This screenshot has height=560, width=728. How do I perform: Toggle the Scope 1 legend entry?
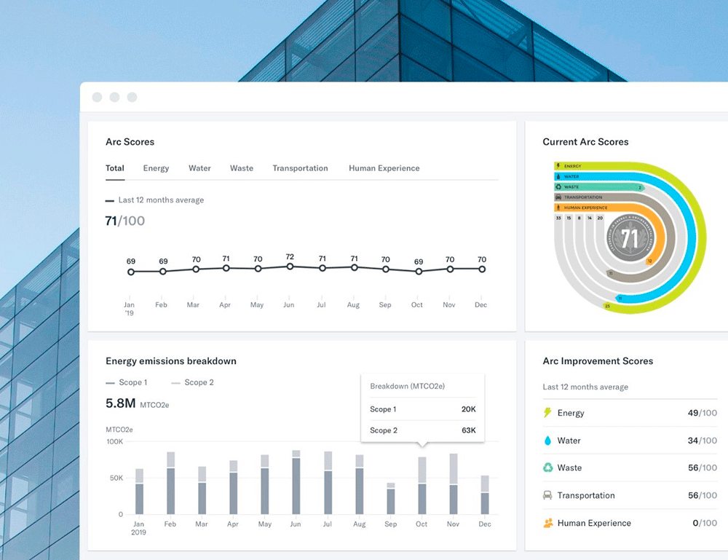tap(126, 382)
